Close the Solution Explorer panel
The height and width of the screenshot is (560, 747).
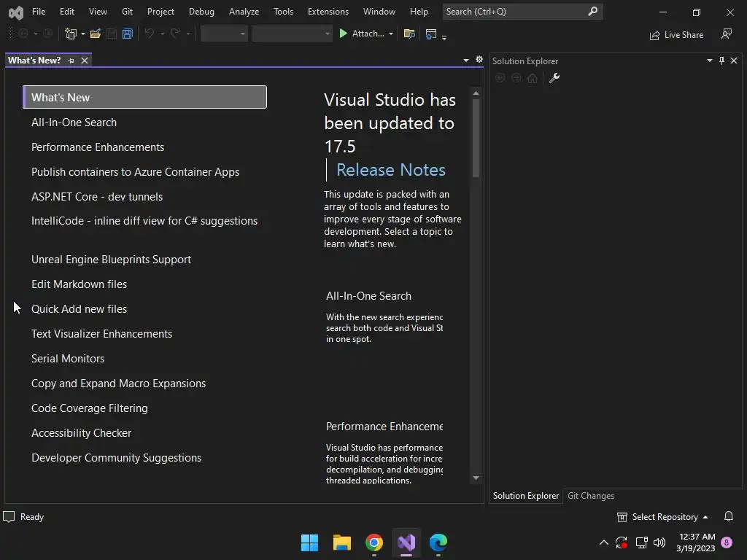(734, 61)
